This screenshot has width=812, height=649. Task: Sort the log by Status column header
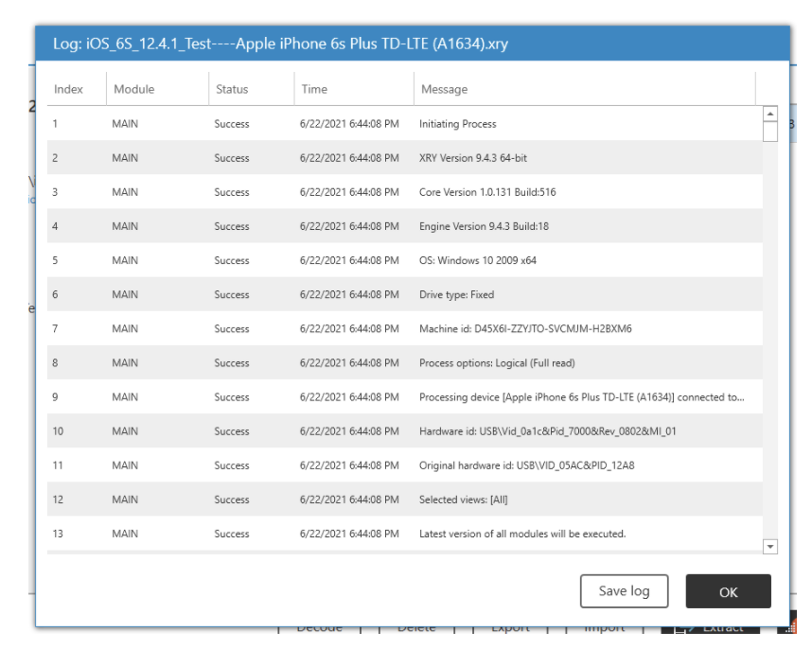pyautogui.click(x=232, y=89)
